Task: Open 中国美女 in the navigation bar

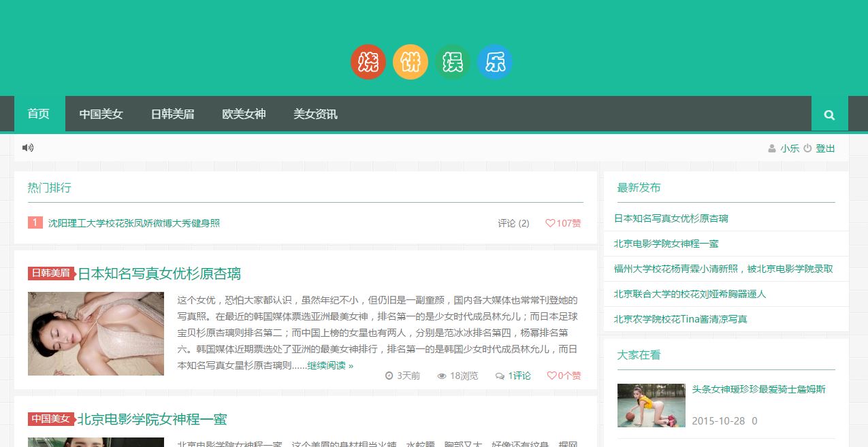Action: pos(101,114)
